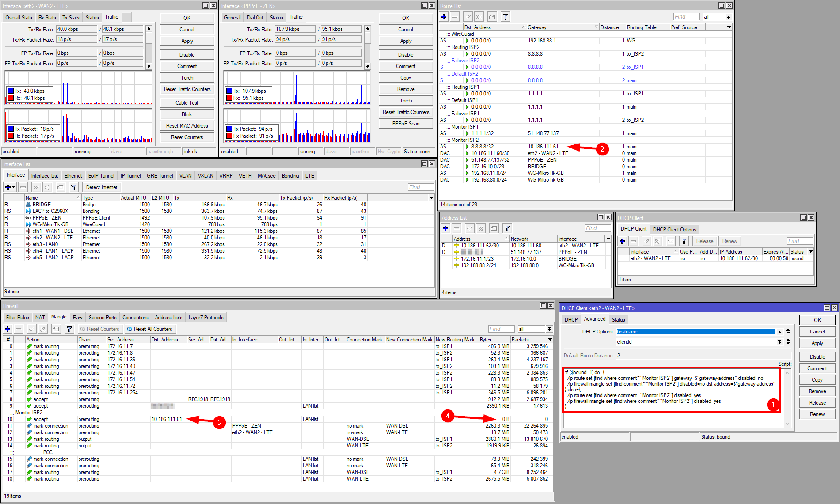Open the add-interface dropdown arrow in Interface List
The image size is (840, 504).
pos(14,187)
